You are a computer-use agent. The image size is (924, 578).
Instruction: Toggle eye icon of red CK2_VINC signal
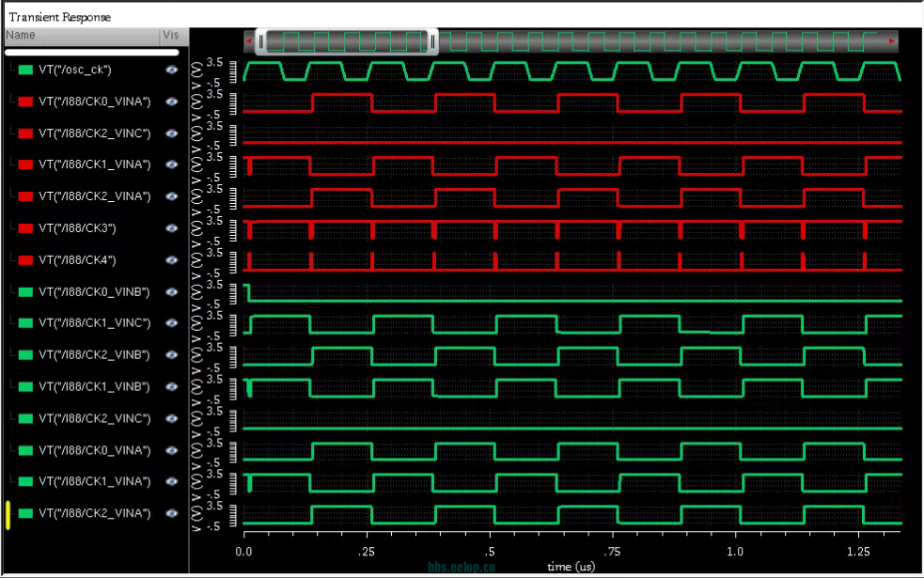coord(171,133)
